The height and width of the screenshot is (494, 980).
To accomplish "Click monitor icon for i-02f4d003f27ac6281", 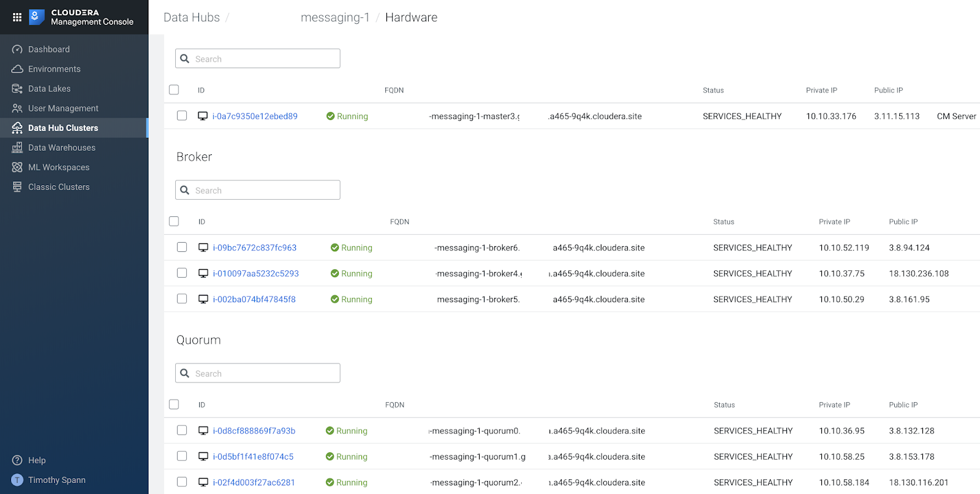I will point(203,482).
